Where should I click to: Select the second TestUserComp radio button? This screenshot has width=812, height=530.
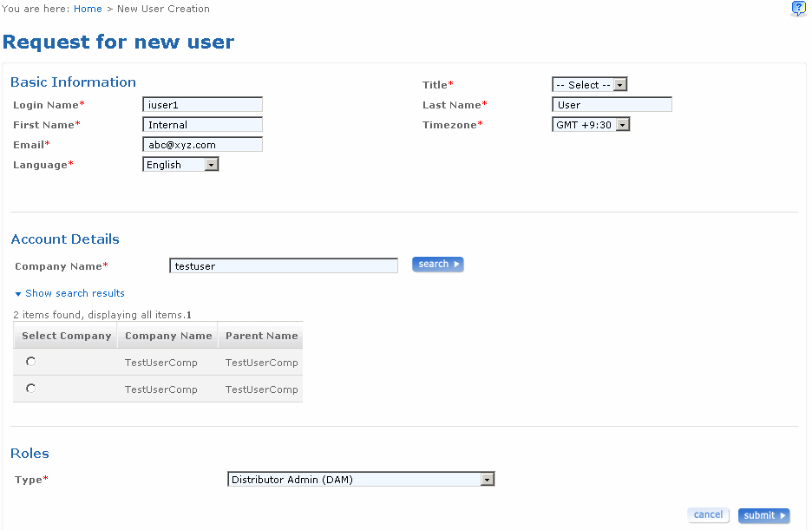point(31,389)
